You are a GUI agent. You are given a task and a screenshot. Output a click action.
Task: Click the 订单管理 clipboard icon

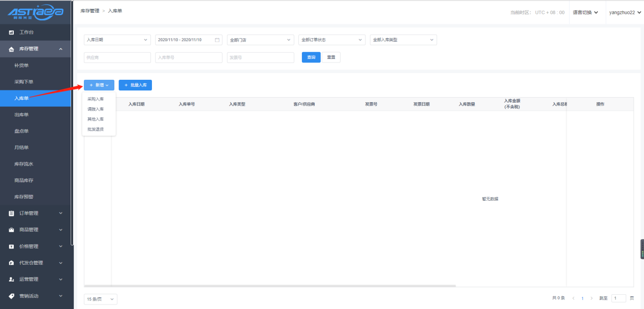[11, 213]
